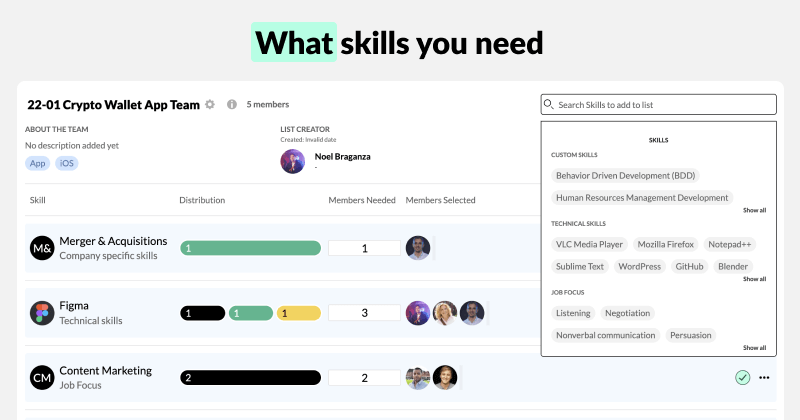Add WordPress skill chip

[x=639, y=266]
